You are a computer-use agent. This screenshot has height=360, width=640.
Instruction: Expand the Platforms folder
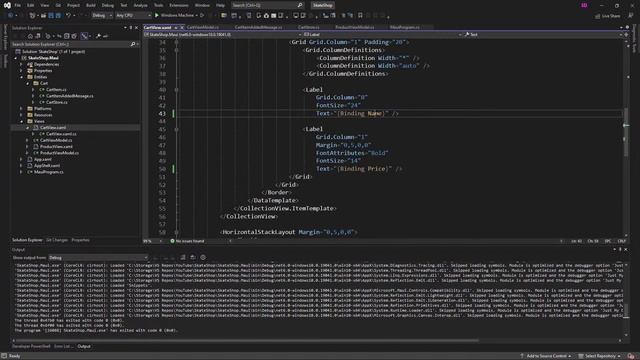coord(21,109)
